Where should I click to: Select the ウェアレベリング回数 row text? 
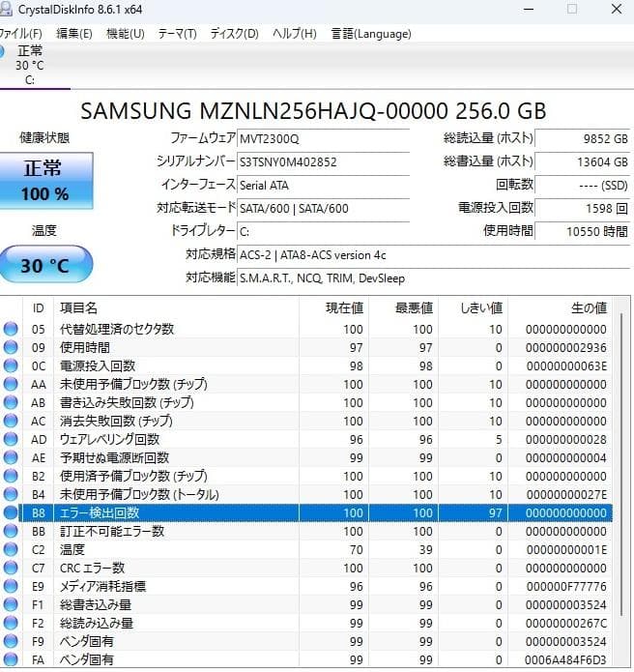[109, 439]
